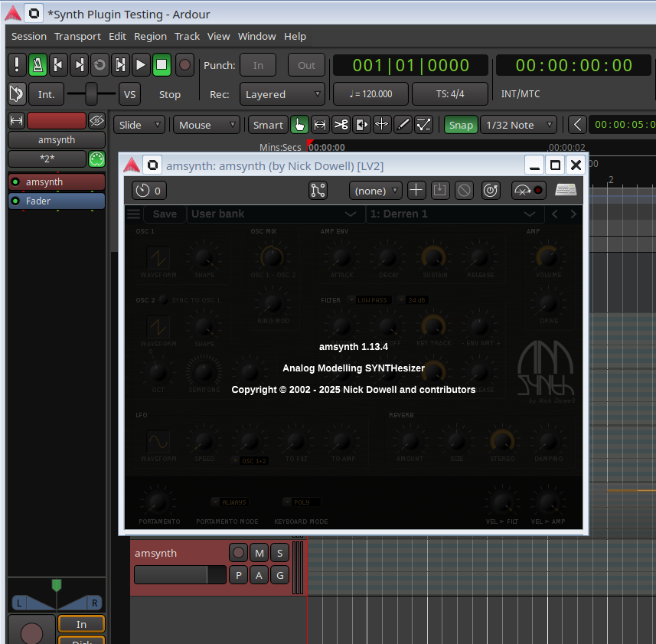The height and width of the screenshot is (644, 656).
Task: Open the Slide edit mode dropdown
Action: pos(139,125)
